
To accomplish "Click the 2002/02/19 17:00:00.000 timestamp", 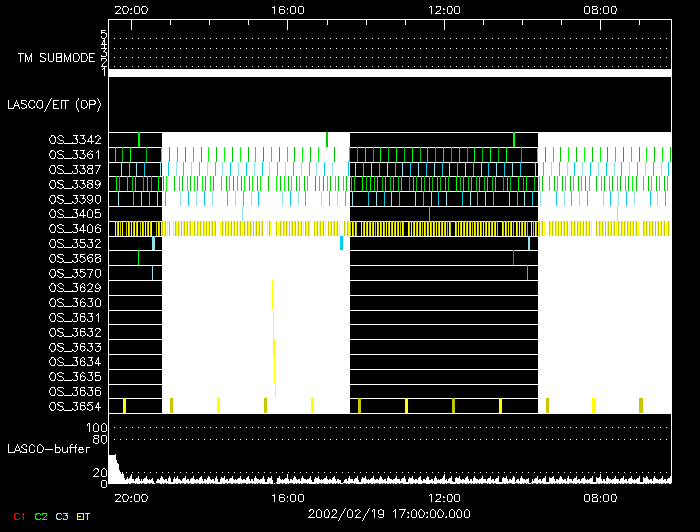I will coord(387,513).
